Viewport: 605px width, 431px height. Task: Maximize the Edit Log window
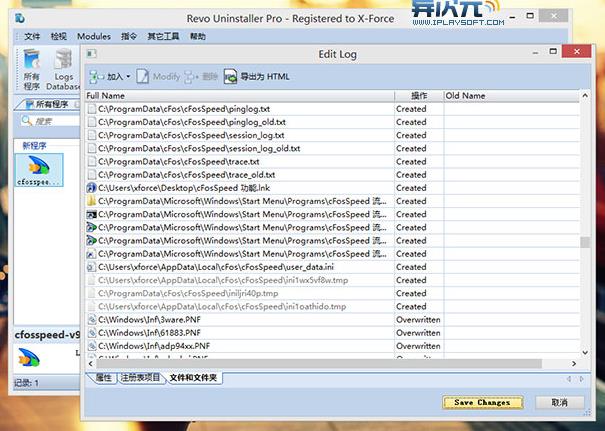553,51
